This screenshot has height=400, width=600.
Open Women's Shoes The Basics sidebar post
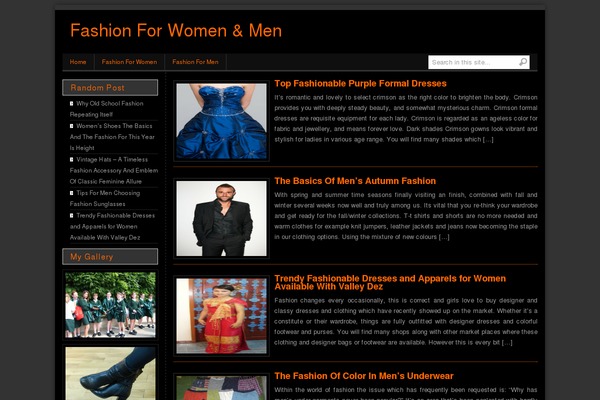pyautogui.click(x=112, y=137)
